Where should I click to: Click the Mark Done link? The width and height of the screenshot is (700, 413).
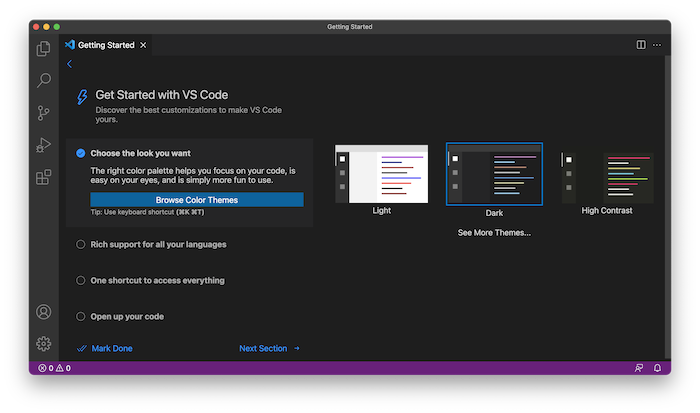point(112,348)
